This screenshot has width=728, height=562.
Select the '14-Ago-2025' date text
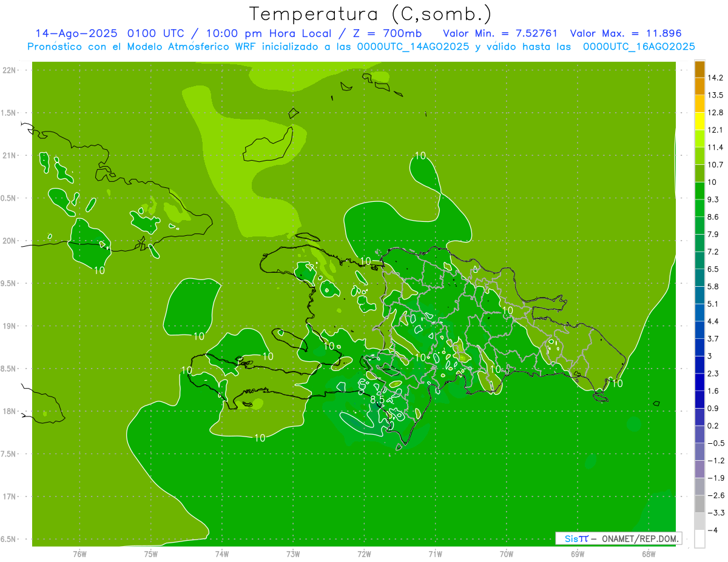coord(76,33)
